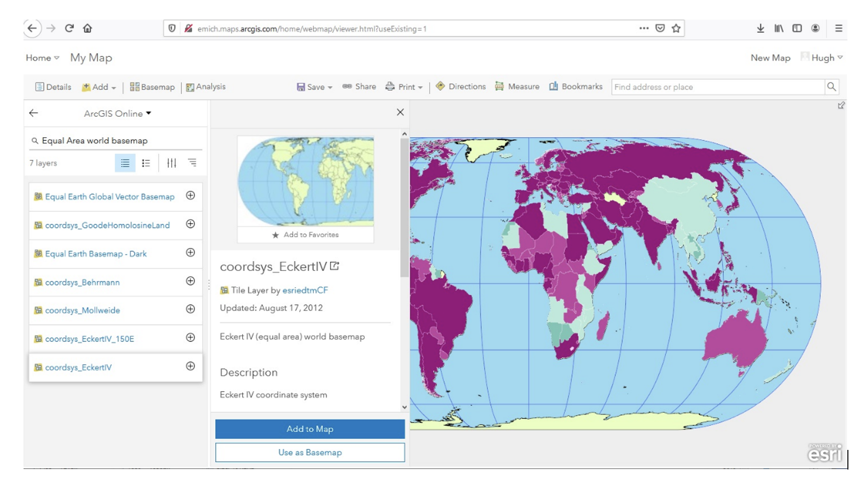The image size is (868, 495).
Task: Add coordsys_EckertIV with plus icon
Action: pyautogui.click(x=191, y=366)
